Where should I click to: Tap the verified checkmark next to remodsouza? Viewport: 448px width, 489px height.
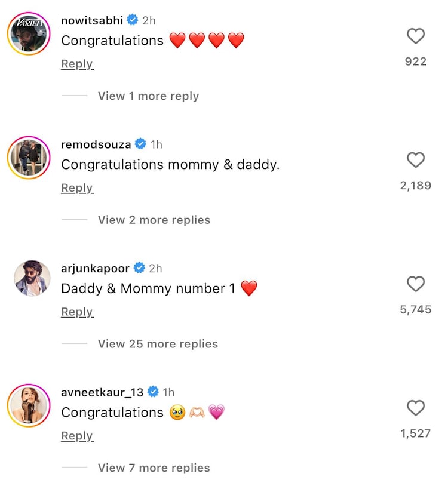point(141,143)
